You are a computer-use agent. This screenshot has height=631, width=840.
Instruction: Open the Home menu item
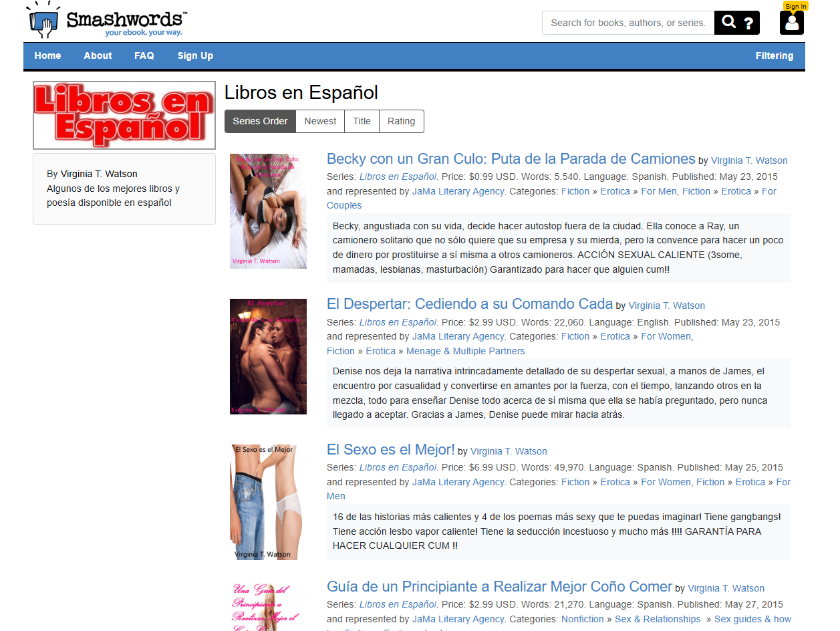(x=47, y=55)
